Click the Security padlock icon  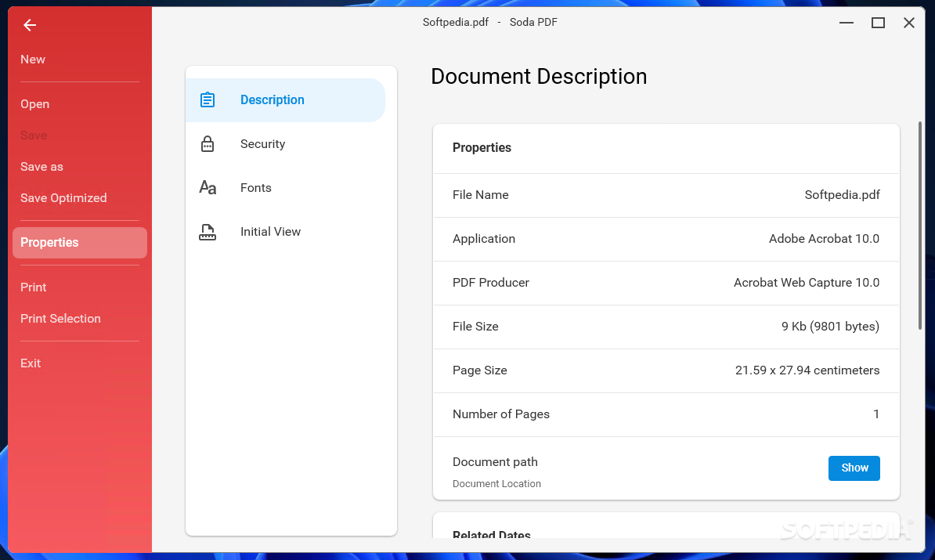208,144
